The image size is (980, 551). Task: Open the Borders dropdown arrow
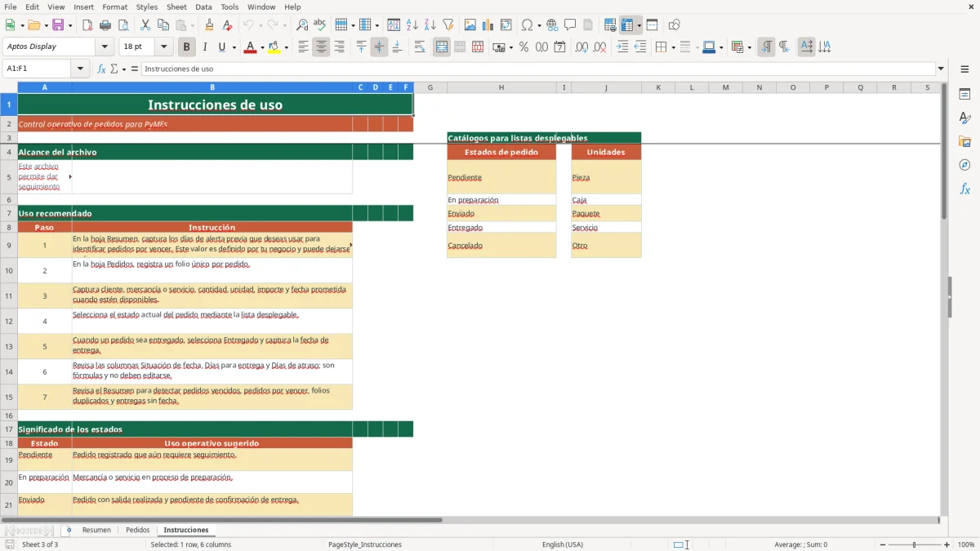(x=672, y=47)
